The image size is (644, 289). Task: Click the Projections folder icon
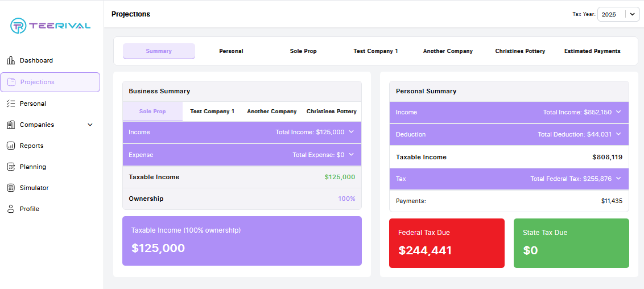click(x=11, y=82)
